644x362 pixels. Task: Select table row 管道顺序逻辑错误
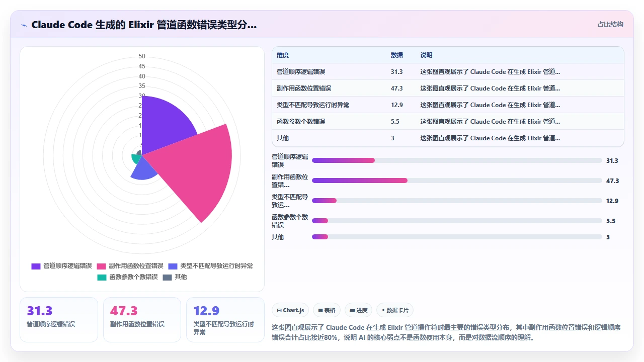(448, 72)
